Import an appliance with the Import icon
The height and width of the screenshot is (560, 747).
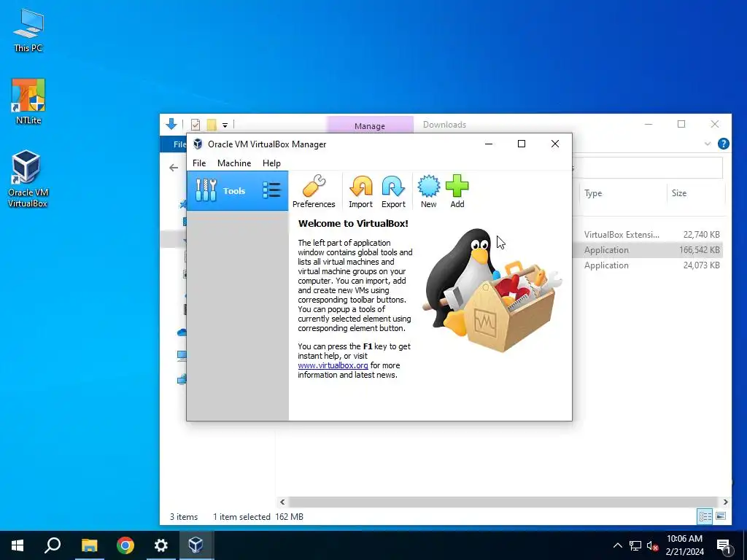tap(360, 192)
